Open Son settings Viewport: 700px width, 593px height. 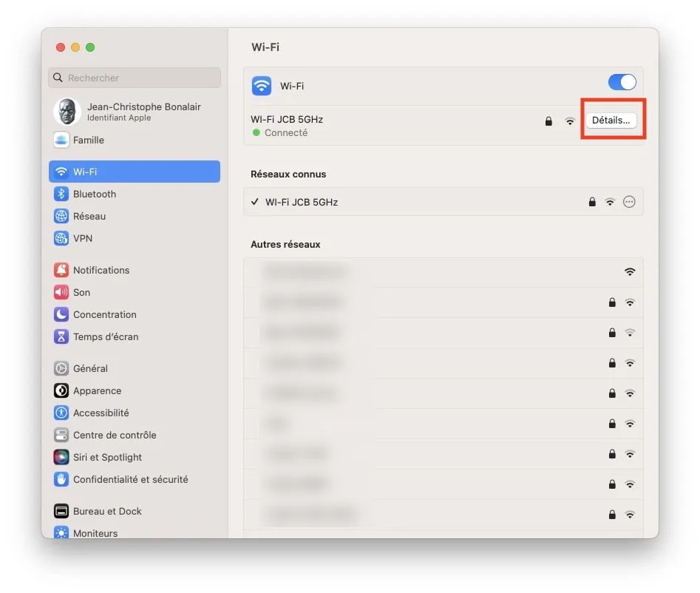(x=135, y=292)
